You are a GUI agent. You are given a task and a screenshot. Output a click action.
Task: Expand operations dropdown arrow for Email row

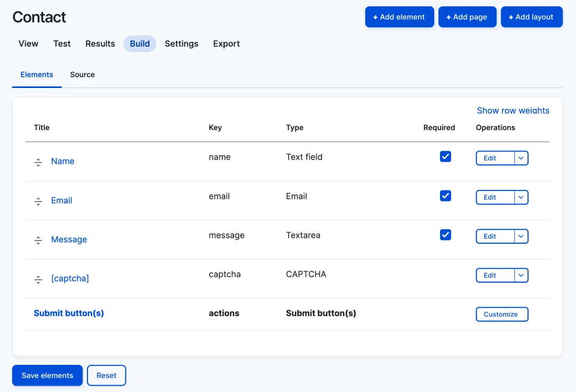(x=521, y=197)
